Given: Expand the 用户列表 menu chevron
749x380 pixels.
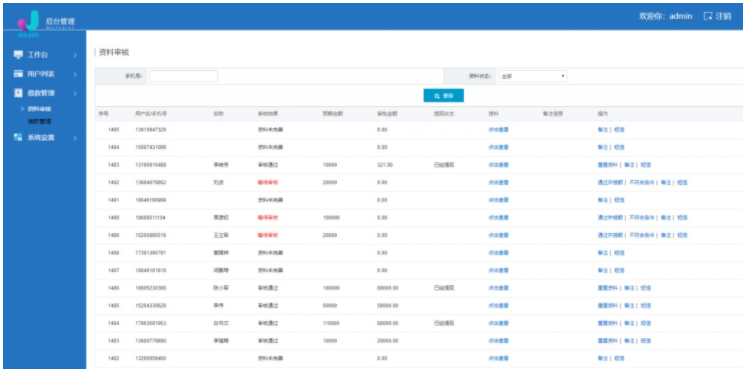Looking at the screenshot, I should [x=75, y=74].
